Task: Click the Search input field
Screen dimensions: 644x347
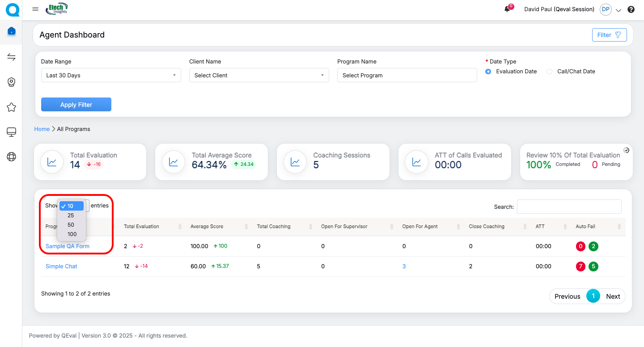Action: (x=569, y=207)
